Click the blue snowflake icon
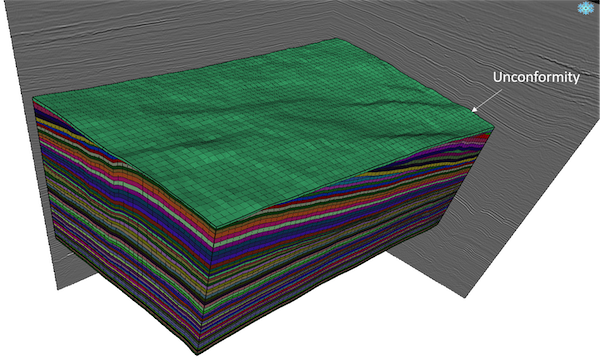This screenshot has width=600, height=364. click(x=585, y=8)
